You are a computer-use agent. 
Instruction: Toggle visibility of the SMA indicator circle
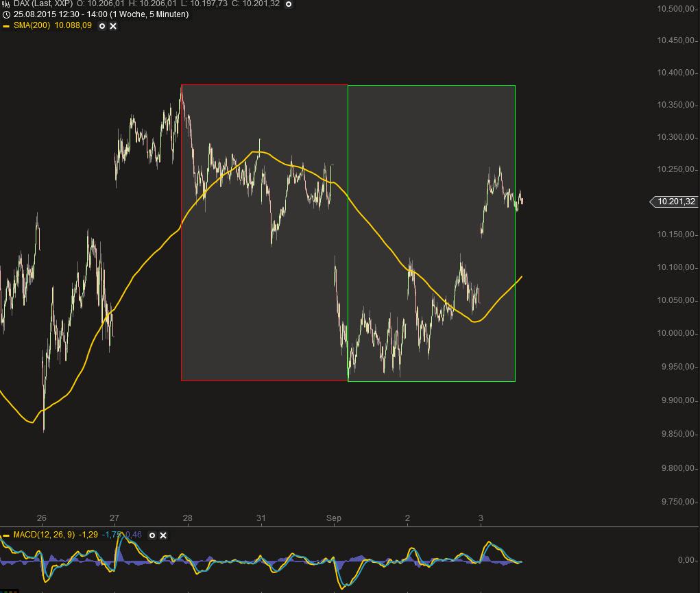pyautogui.click(x=101, y=26)
